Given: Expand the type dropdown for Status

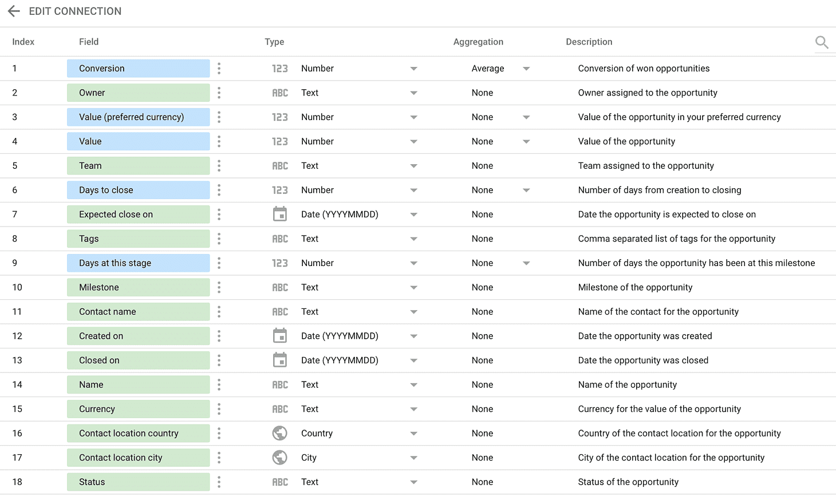Looking at the screenshot, I should coord(413,482).
